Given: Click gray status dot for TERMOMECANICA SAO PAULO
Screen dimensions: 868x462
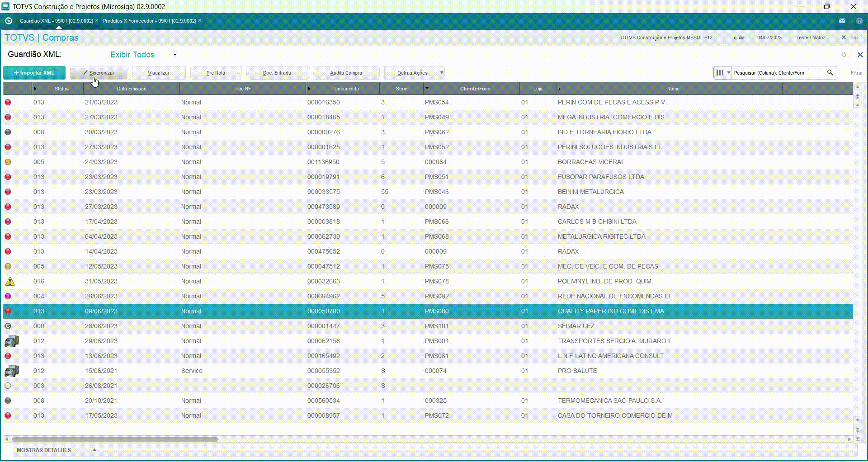Looking at the screenshot, I should click(x=8, y=401).
